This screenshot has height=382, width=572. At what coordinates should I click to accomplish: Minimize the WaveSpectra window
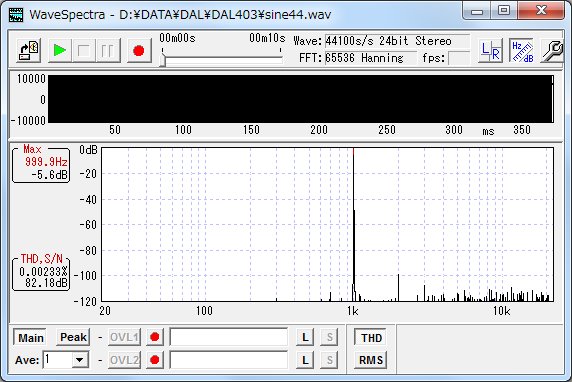[x=477, y=11]
